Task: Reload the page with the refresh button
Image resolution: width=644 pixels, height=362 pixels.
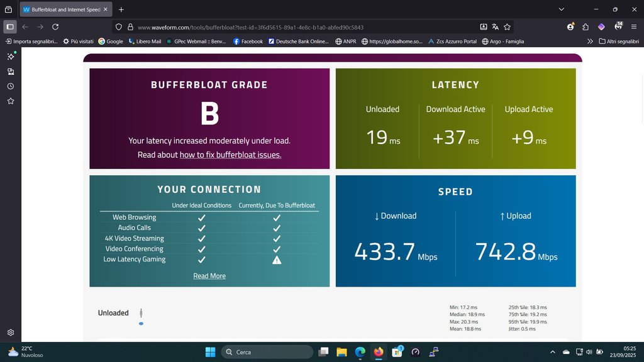Action: [55, 27]
